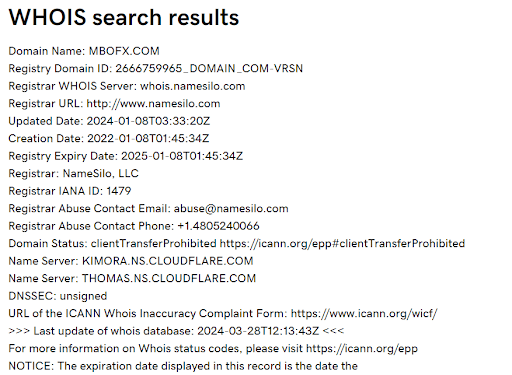Image resolution: width=512 pixels, height=375 pixels.
Task: Open the icann.org/epp#clientTransferProhibited link
Action: coord(342,244)
